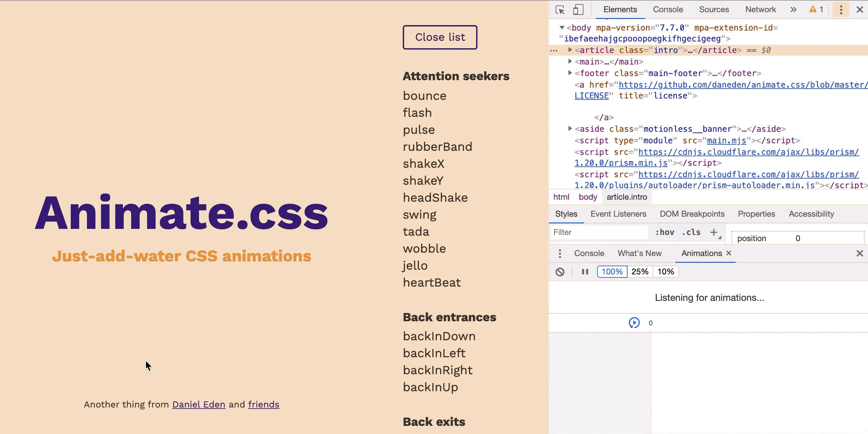The width and height of the screenshot is (868, 434).
Task: Select body in the breadcrumb bar
Action: pos(588,197)
